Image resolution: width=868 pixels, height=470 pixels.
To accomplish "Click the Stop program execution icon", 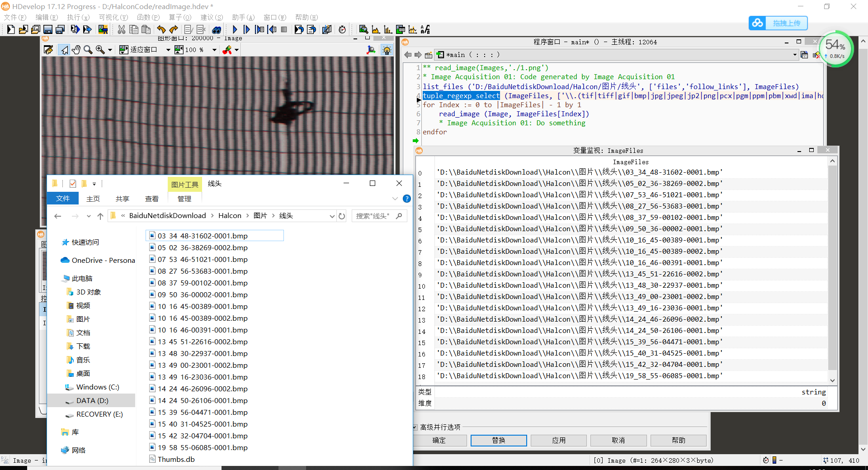I will point(284,29).
